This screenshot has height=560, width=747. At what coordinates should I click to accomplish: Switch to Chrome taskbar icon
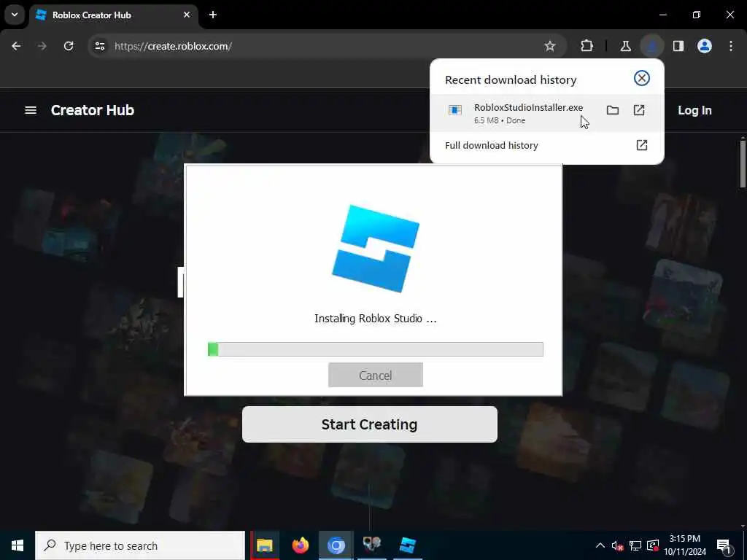[336, 545]
